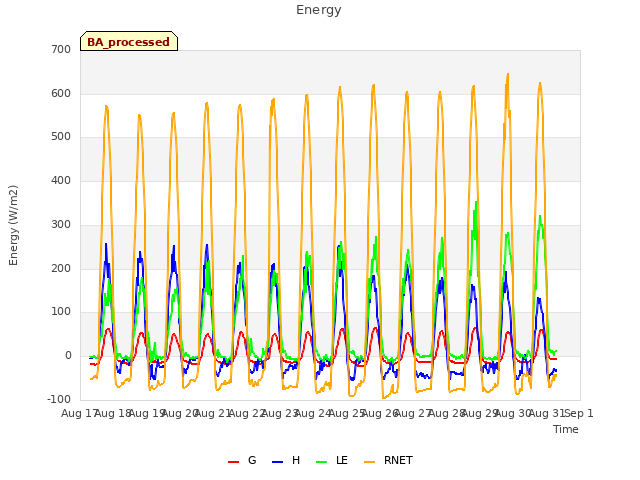Screen dimensions: 640x480
Task: Click the red G legend swatch
Action: coord(233,462)
